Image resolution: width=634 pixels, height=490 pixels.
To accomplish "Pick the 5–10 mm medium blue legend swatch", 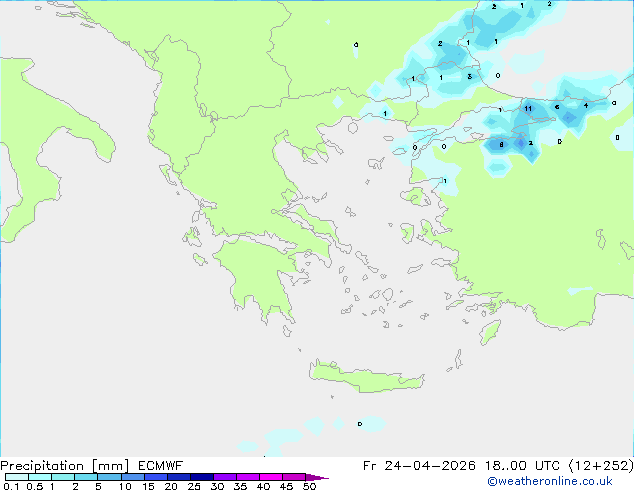I will tap(109, 477).
